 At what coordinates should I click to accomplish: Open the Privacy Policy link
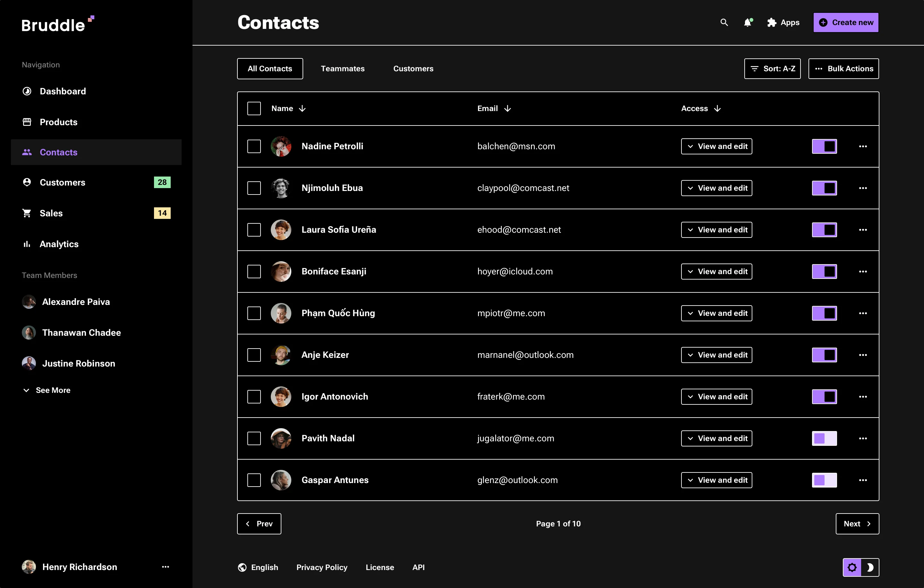[321, 567]
